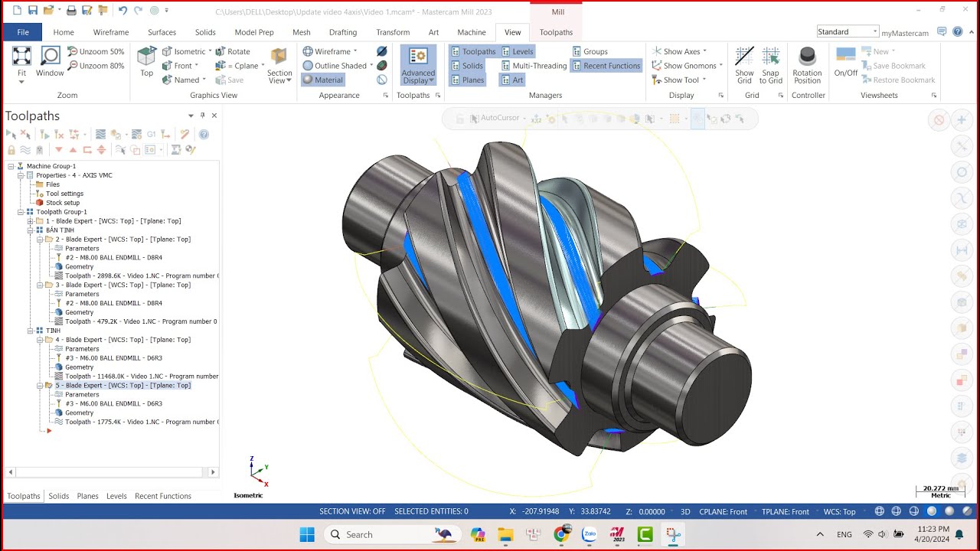This screenshot has width=980, height=551.
Task: Toggle the Planes manager display
Action: click(x=467, y=80)
